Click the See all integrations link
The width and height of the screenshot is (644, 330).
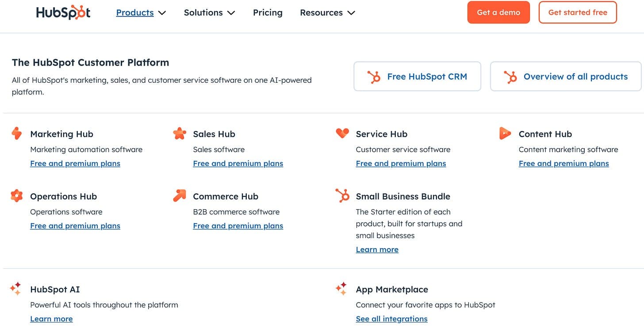[392, 319]
